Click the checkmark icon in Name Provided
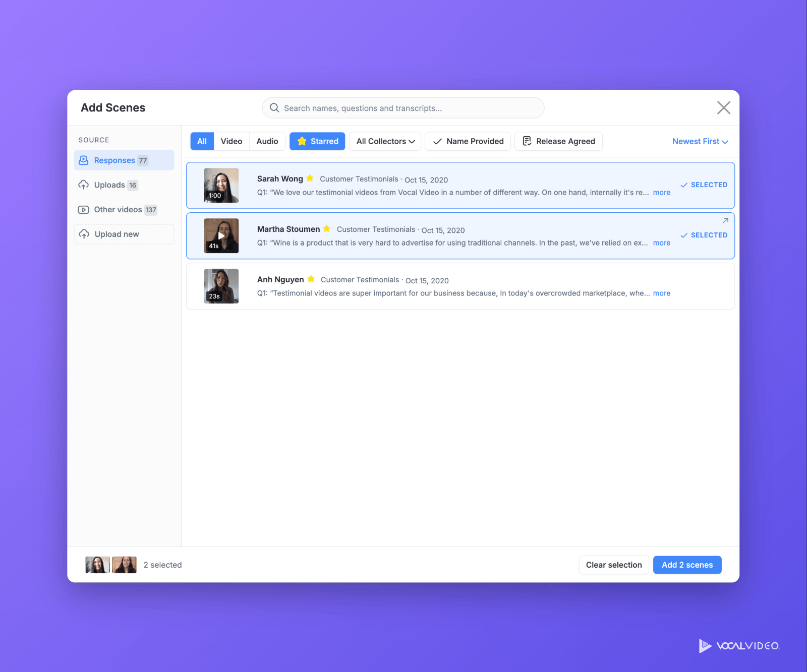 tap(437, 141)
